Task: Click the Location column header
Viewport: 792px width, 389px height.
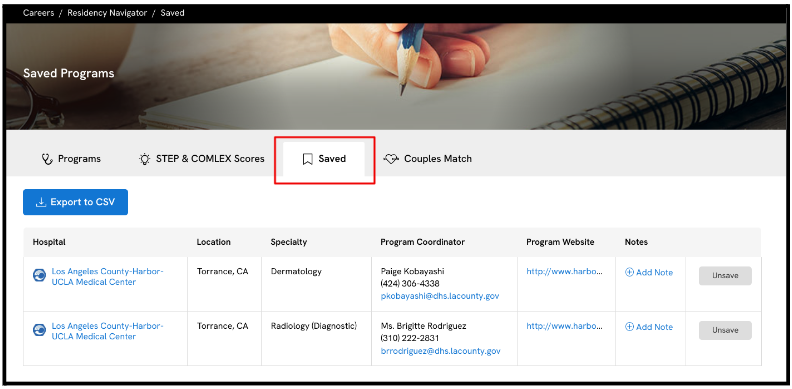Action: click(214, 242)
